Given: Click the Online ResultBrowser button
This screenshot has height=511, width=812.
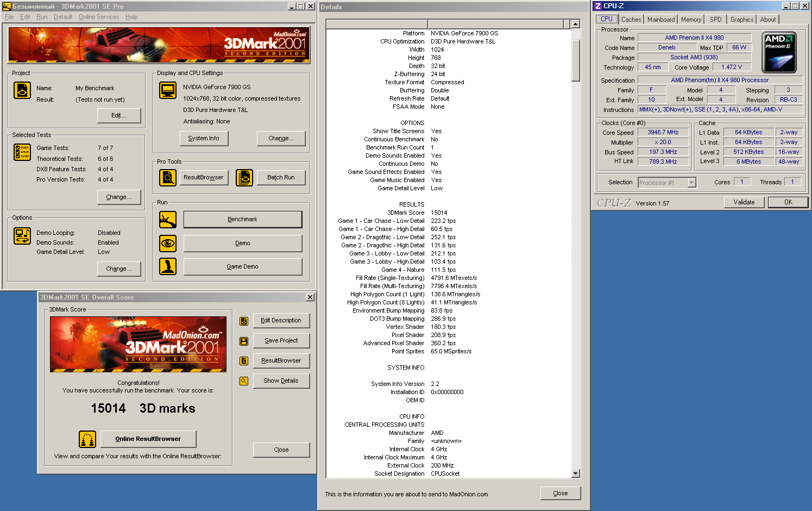Looking at the screenshot, I should tap(148, 439).
